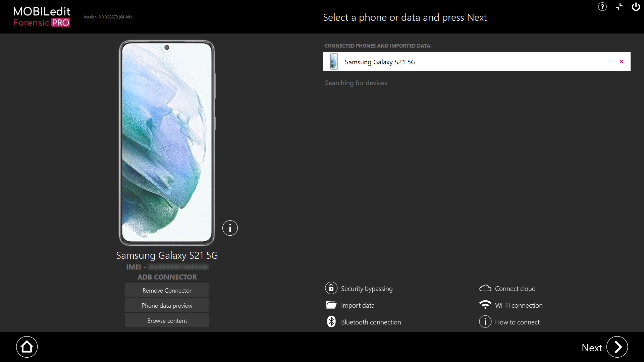The image size is (644, 362).
Task: Click the Next text label
Action: click(x=592, y=348)
